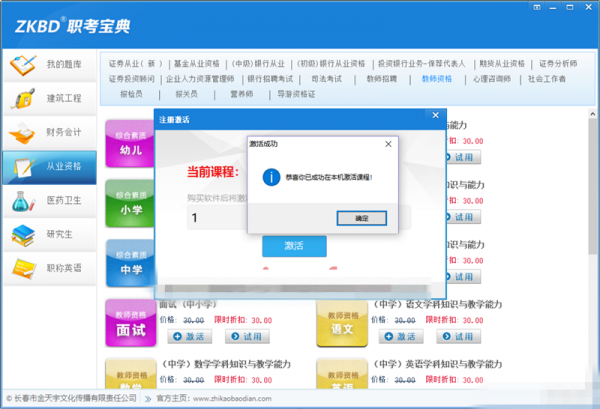Image resolution: width=600 pixels, height=409 pixels.
Task: Open 我的题库 in sidebar
Action: (x=50, y=64)
